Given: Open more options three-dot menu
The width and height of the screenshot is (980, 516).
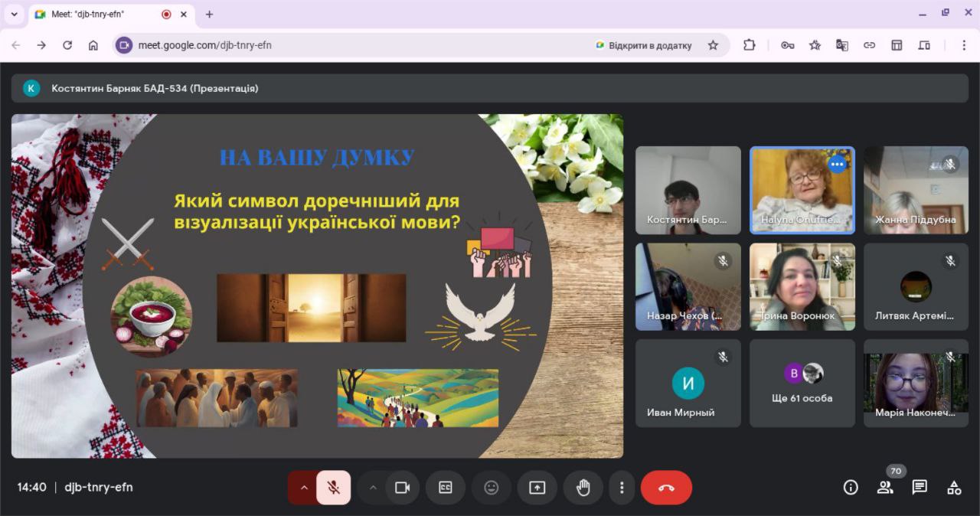Looking at the screenshot, I should click(x=622, y=488).
